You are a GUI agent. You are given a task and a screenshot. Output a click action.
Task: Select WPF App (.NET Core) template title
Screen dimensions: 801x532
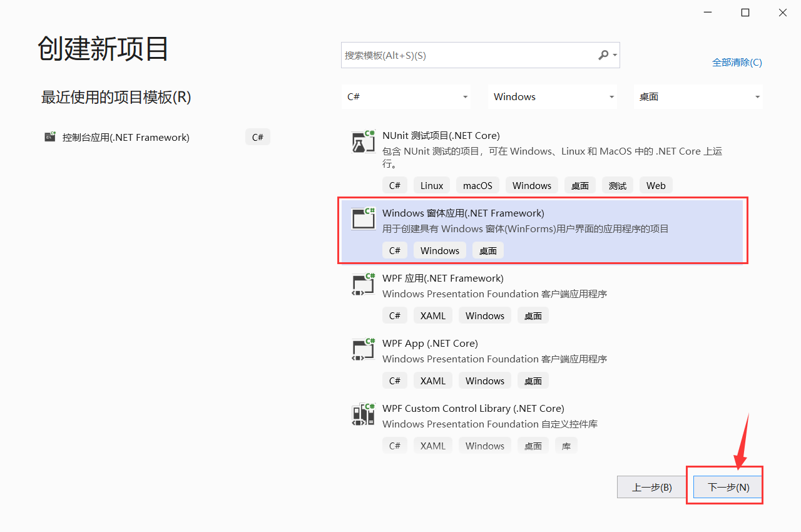430,343
